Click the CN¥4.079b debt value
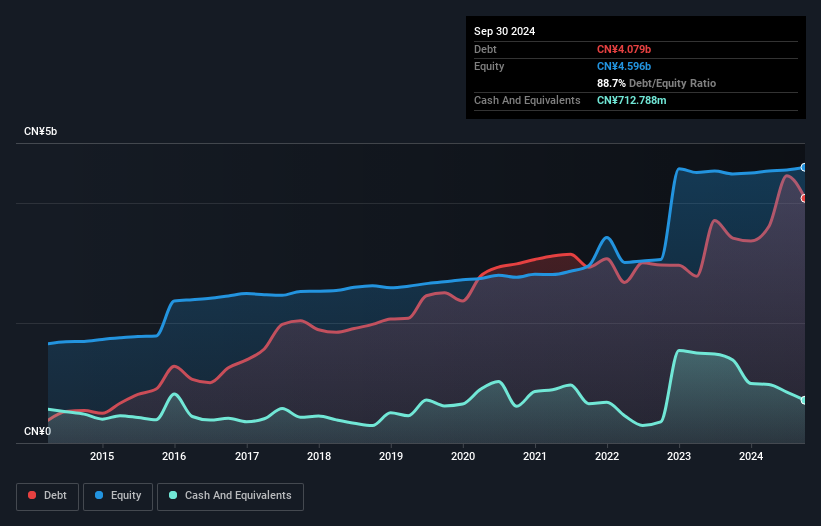Image resolution: width=821 pixels, height=526 pixels. (x=624, y=49)
